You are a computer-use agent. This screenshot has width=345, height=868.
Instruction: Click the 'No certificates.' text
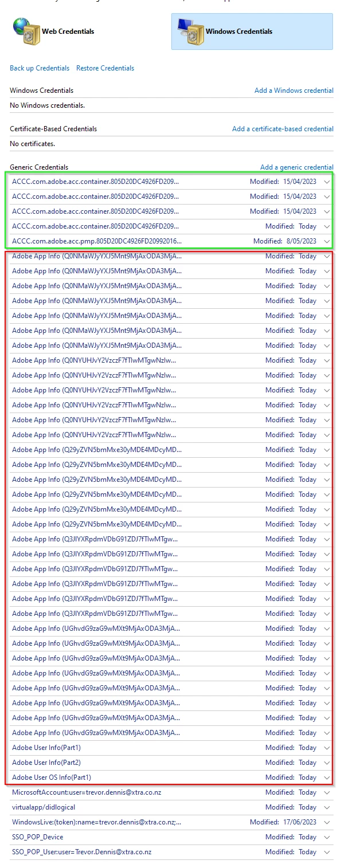(x=33, y=144)
